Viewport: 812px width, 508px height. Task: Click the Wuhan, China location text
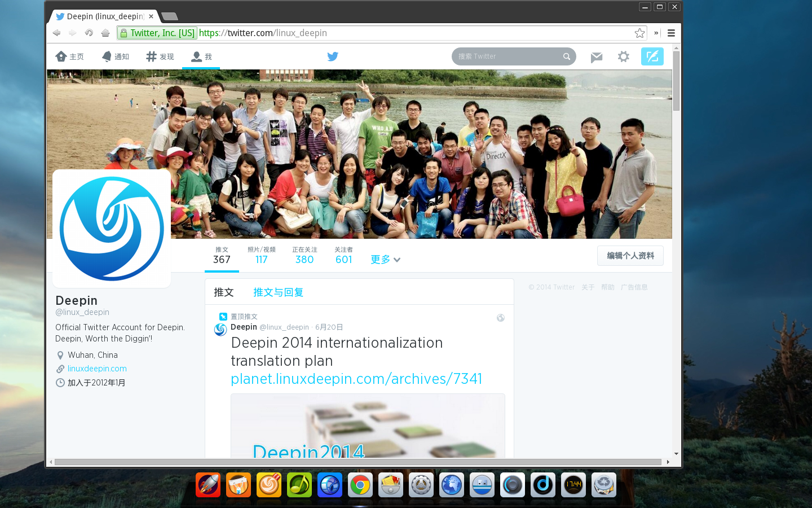[x=92, y=355]
